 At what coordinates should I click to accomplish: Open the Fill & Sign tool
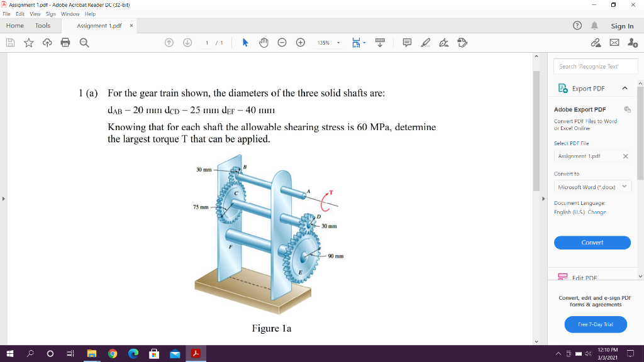tap(444, 43)
